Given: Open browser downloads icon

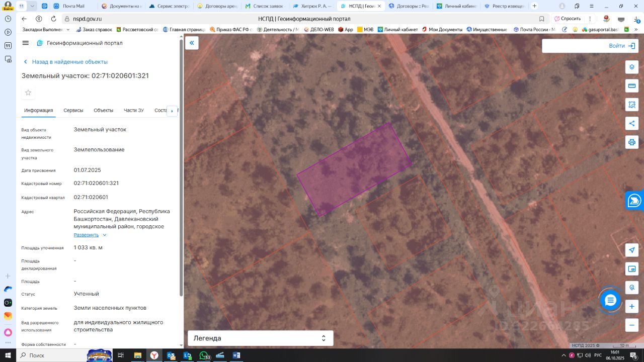Looking at the screenshot, I should coord(636,19).
